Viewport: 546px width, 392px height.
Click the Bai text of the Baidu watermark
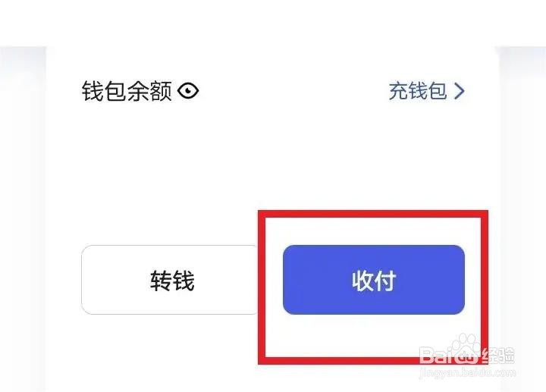coord(436,356)
